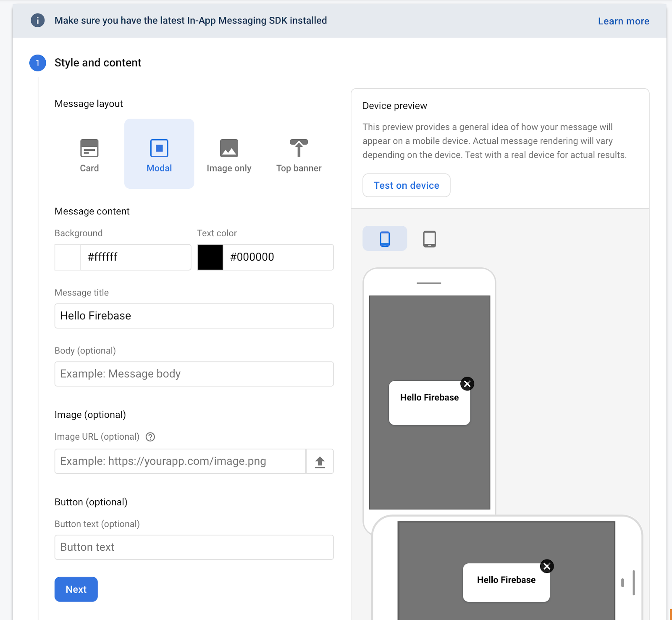Focus the Message title field
The width and height of the screenshot is (672, 620).
[194, 316]
